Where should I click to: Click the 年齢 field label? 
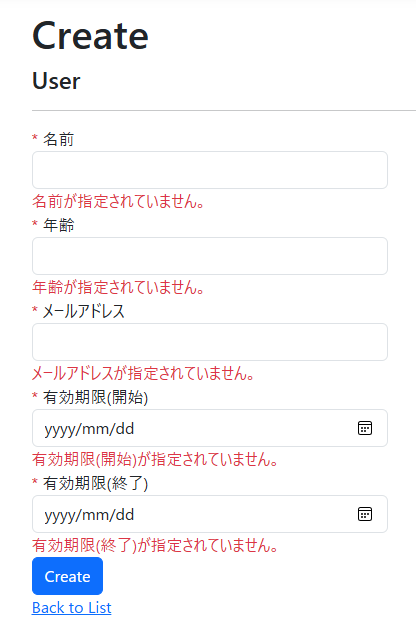click(58, 225)
